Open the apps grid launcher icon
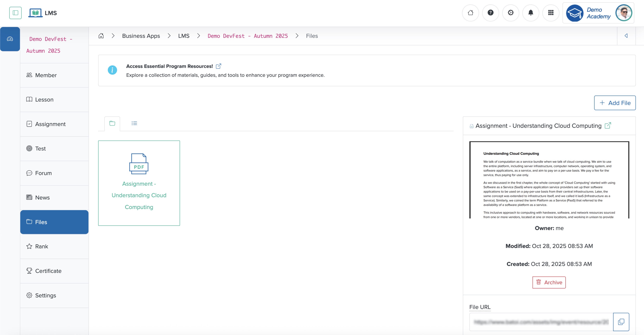This screenshot has width=644, height=335. (551, 13)
